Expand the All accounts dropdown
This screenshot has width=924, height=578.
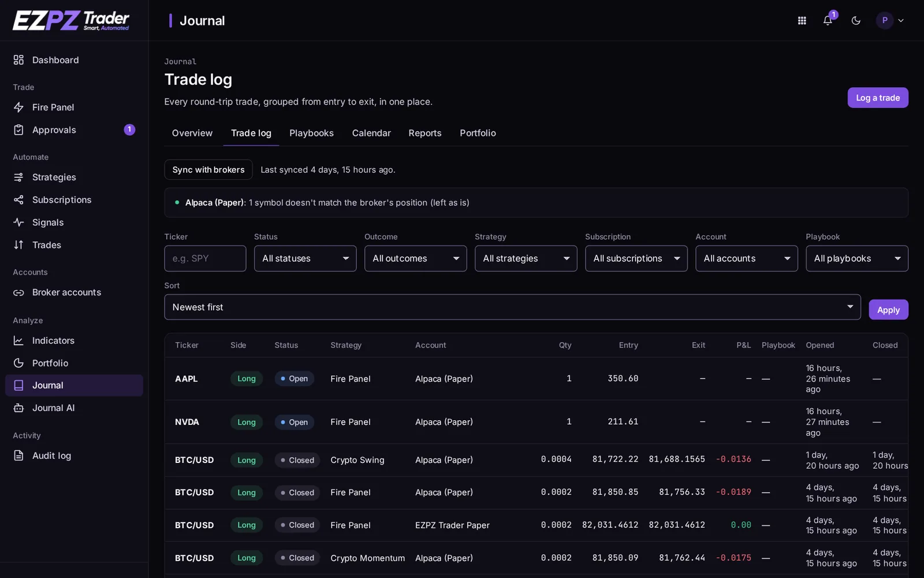point(746,258)
